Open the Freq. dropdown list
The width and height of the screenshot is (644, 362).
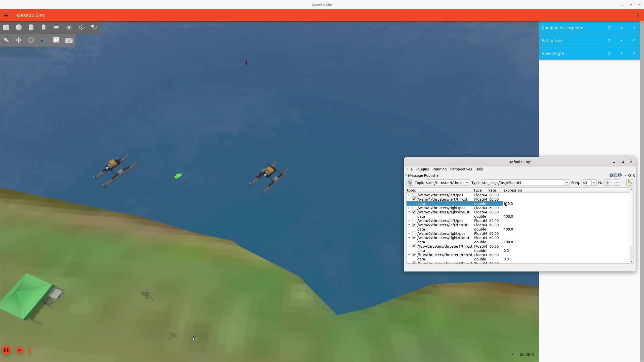(594, 183)
